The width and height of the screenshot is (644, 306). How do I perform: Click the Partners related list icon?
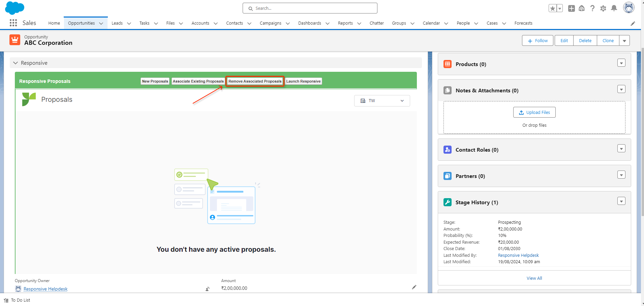(448, 176)
